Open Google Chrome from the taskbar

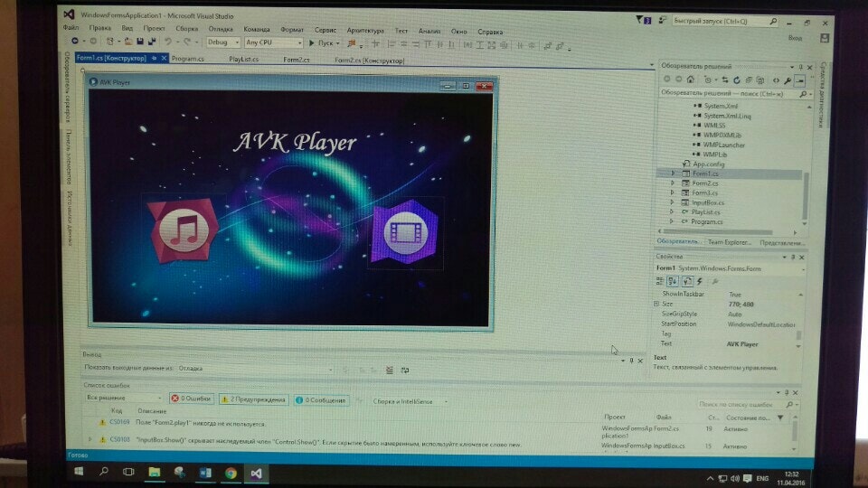point(231,473)
